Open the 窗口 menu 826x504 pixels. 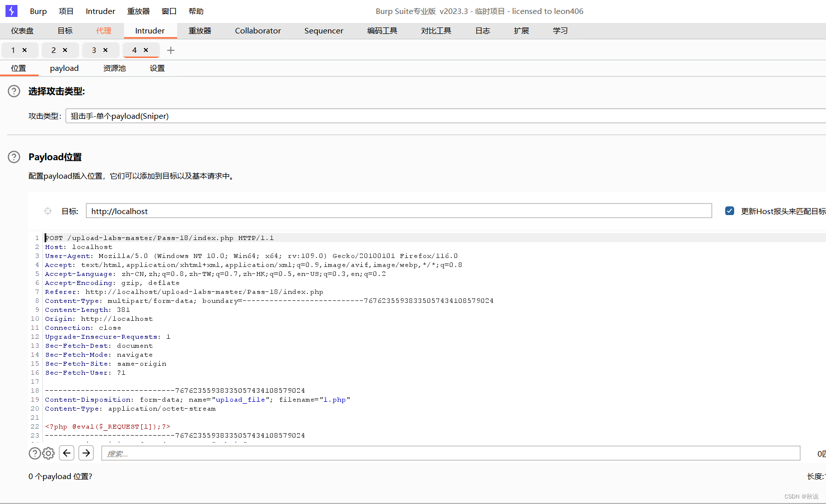(x=169, y=11)
